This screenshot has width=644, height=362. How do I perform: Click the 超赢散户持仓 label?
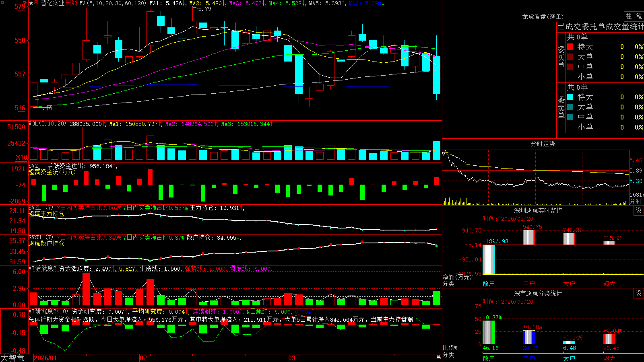(x=46, y=243)
